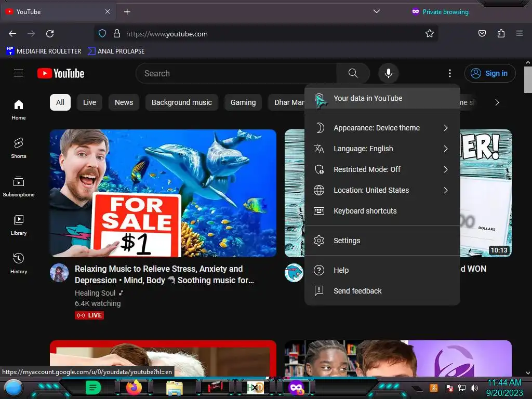Choose Send feedback menu item
Screen dimensions: 532x399
pyautogui.click(x=382, y=291)
